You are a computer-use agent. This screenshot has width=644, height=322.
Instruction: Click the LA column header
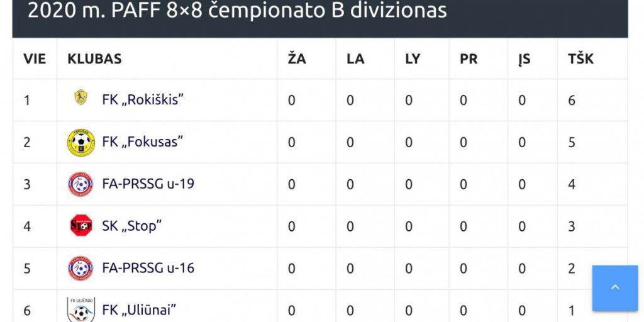(x=355, y=59)
